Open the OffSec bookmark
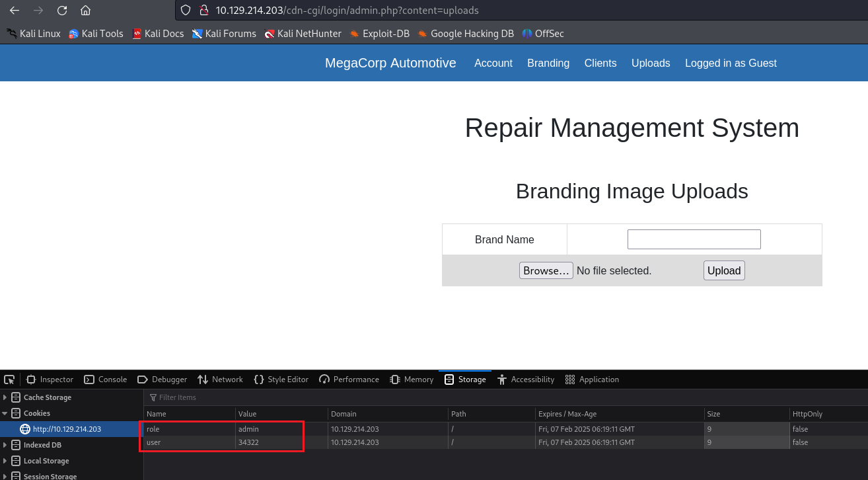This screenshot has height=480, width=868. point(543,33)
